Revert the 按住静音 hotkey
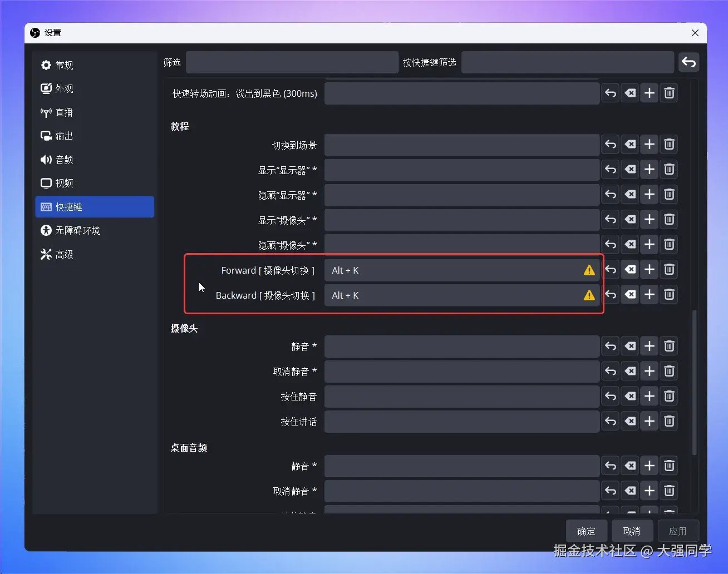 tap(610, 396)
